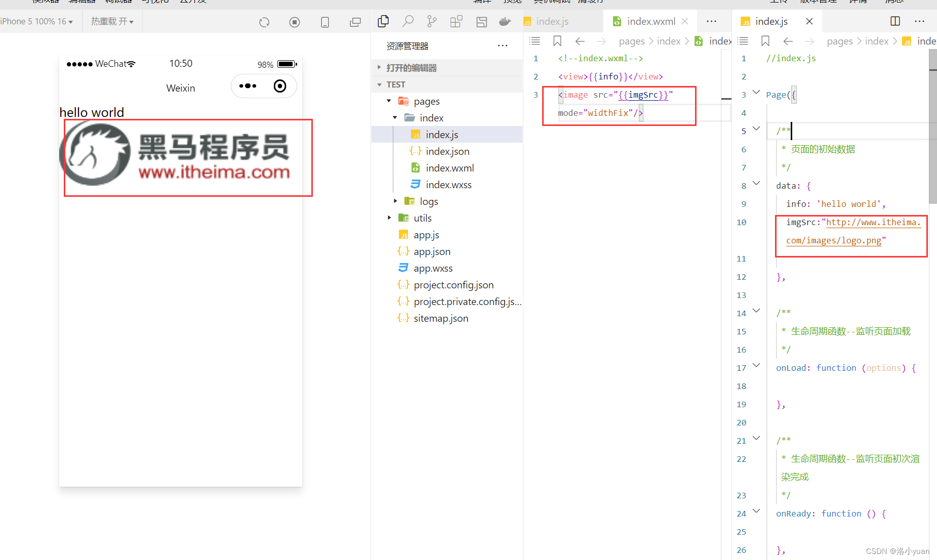Click index breadcrumb in index.js editor

877,41
